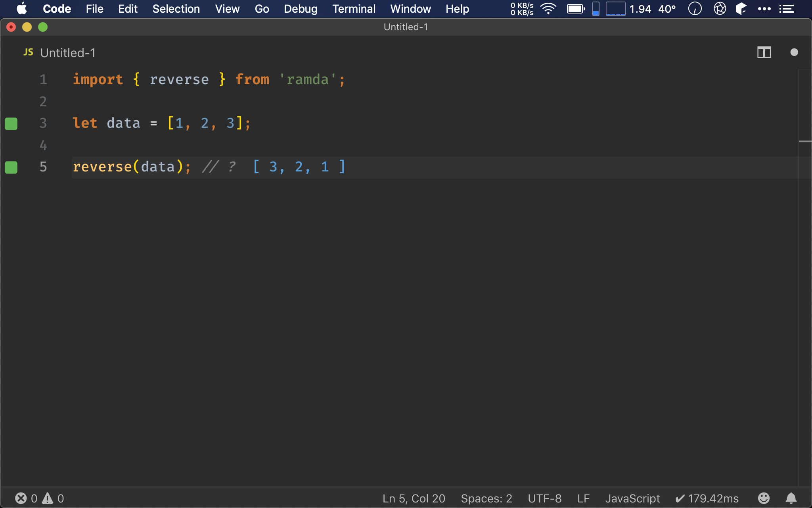Click Ln 5, Col 20 to go to line
Screen dimensions: 812x508
pyautogui.click(x=414, y=498)
